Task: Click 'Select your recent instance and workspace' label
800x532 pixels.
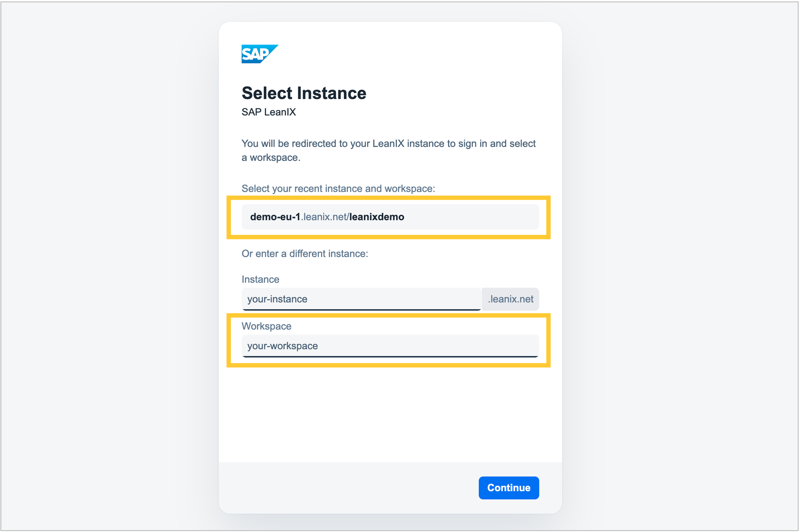Action: click(338, 188)
